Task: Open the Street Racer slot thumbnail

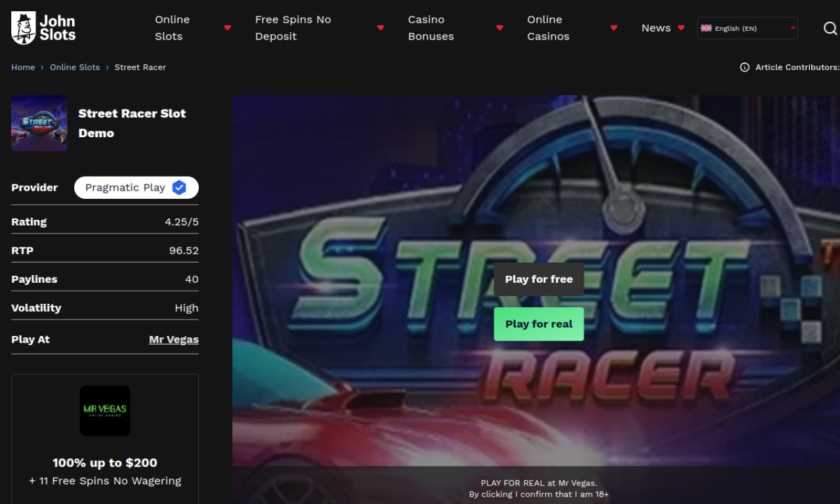Action: point(39,123)
